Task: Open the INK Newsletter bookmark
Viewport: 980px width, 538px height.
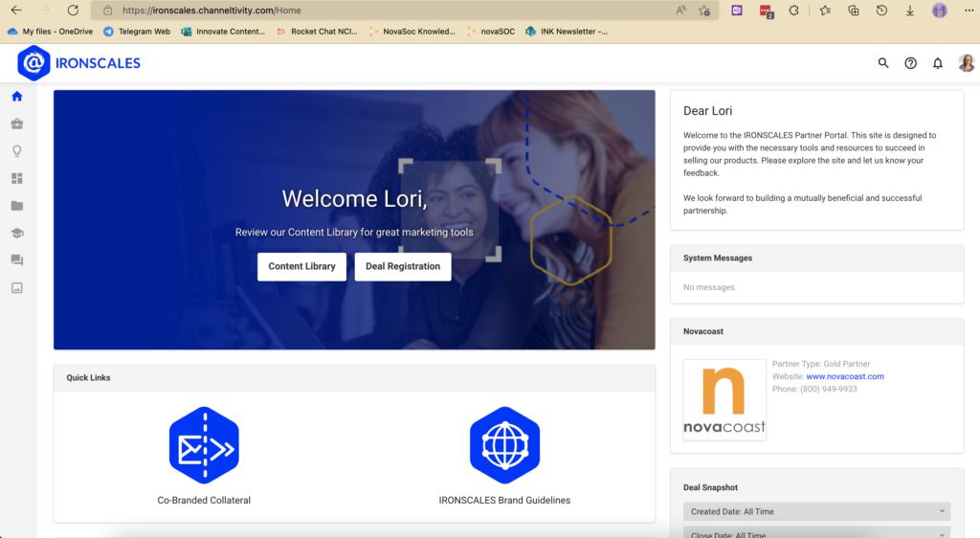Action: [567, 32]
